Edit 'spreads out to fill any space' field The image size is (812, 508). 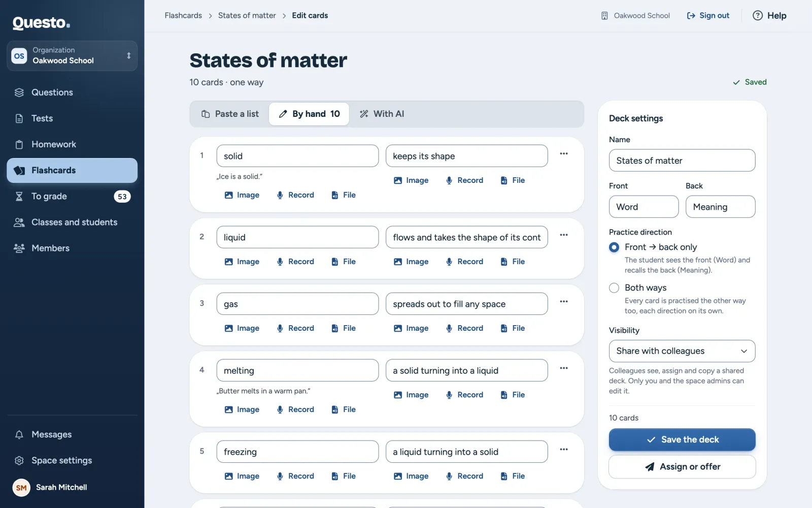coord(466,304)
